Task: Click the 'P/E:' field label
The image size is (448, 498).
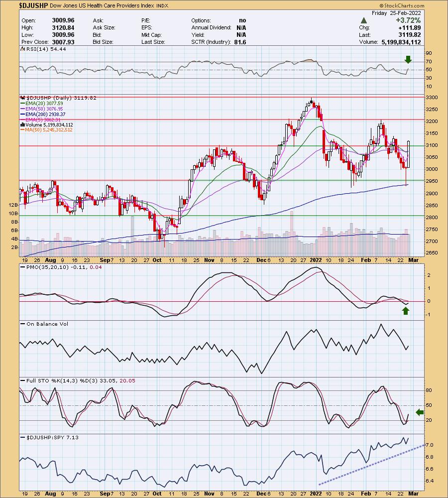Action: 145,20
